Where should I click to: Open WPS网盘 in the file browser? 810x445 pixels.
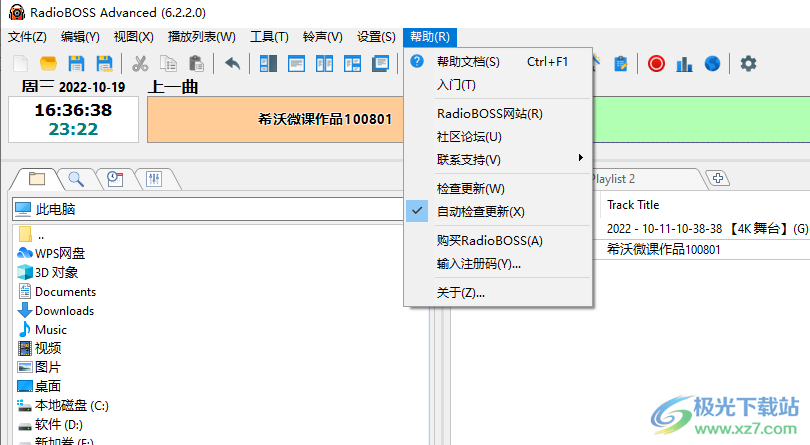[51, 253]
